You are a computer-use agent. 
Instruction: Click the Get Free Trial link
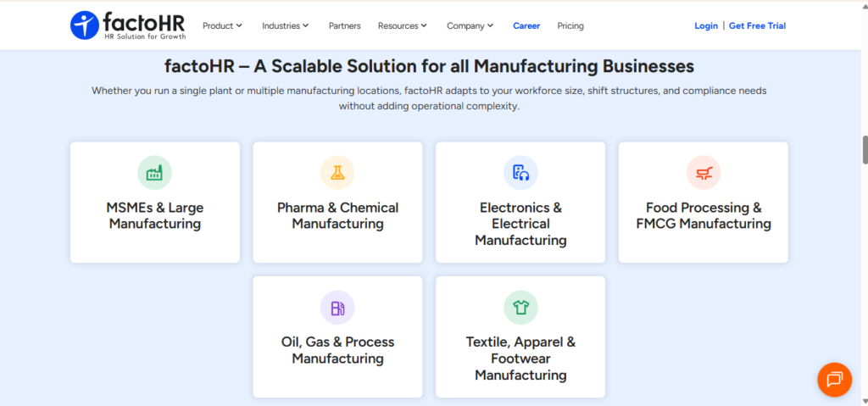coord(757,25)
